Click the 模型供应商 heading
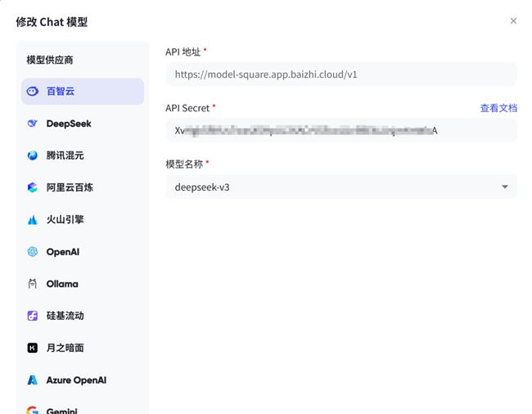This screenshot has height=414, width=532. pos(50,60)
